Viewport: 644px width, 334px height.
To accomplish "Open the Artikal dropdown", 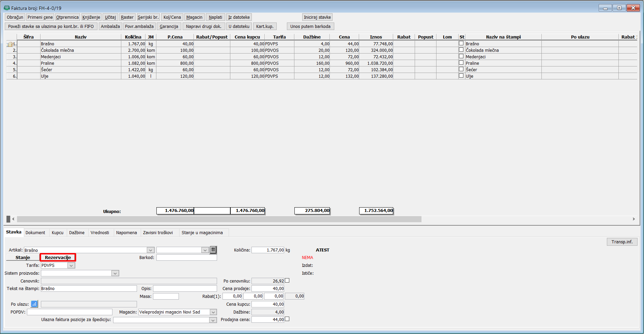I will coord(151,250).
